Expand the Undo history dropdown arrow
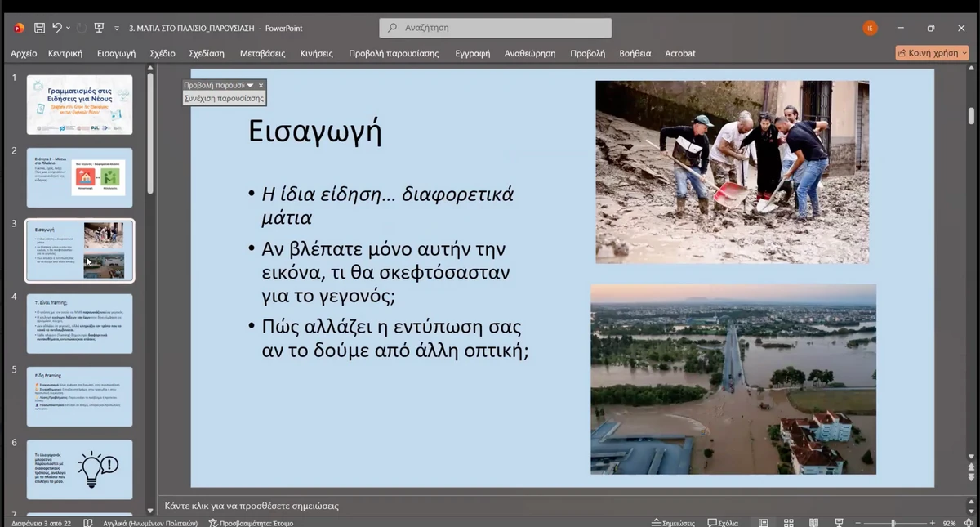This screenshot has width=980, height=527. (x=68, y=28)
